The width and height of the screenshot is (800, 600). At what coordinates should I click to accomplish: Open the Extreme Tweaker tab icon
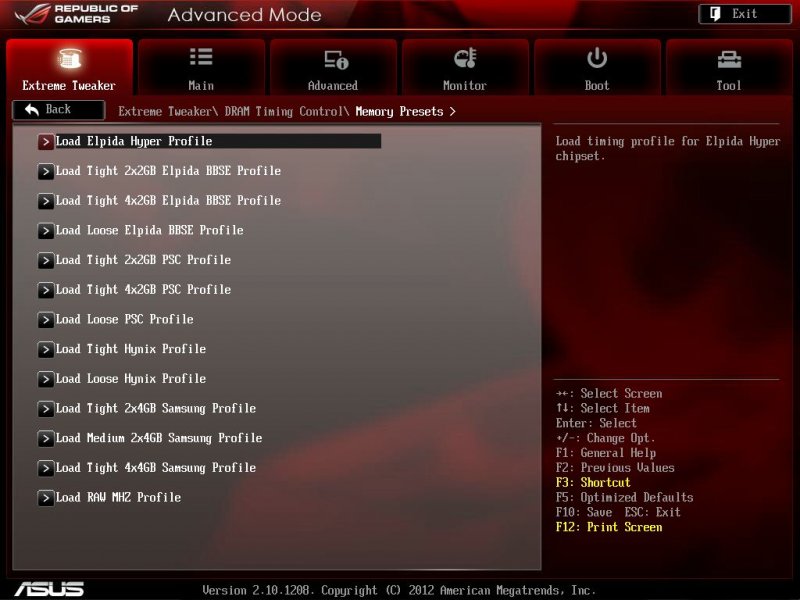click(x=69, y=59)
